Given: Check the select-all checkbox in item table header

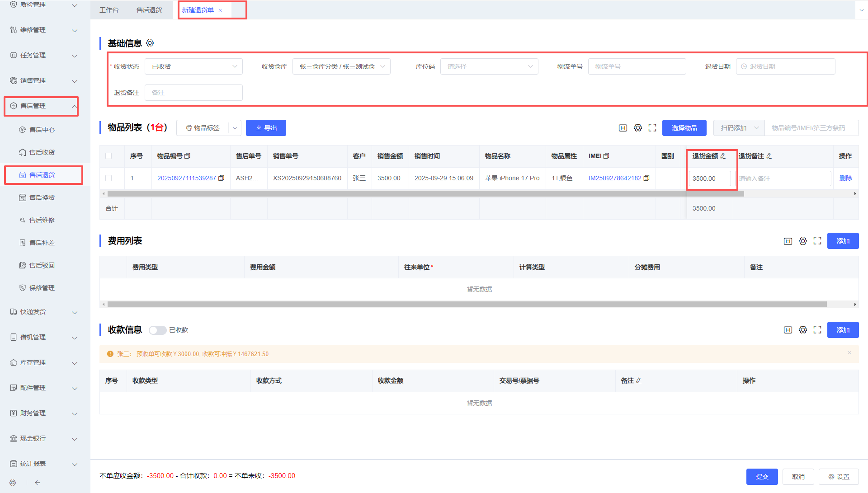Looking at the screenshot, I should pos(108,156).
